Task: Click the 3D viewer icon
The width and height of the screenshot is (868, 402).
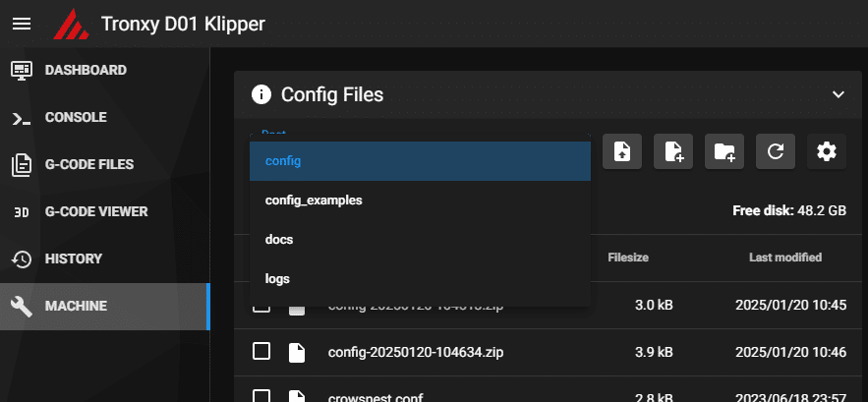Action: click(x=21, y=212)
